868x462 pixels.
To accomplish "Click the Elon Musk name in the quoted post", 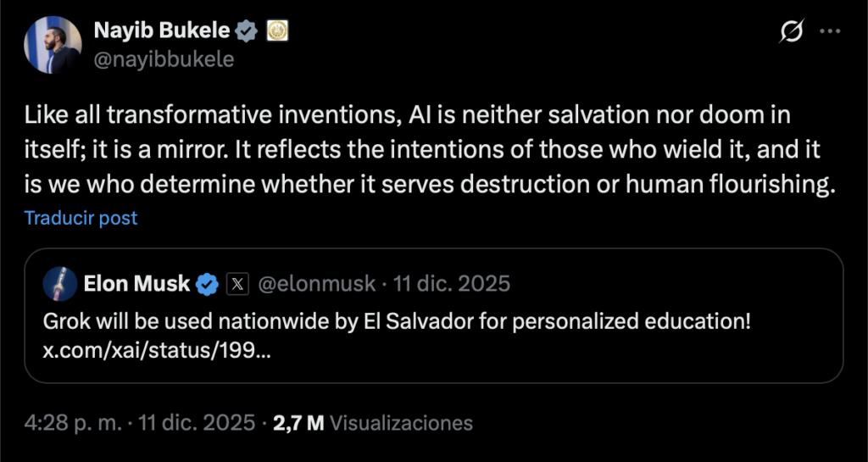I will tap(136, 284).
